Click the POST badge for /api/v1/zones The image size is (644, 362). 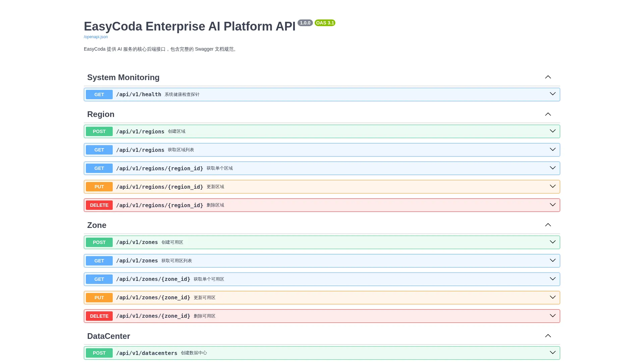coord(99,242)
